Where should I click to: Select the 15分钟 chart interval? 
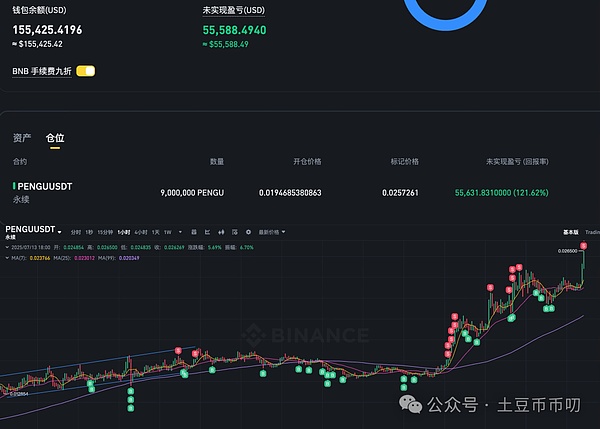(x=105, y=232)
